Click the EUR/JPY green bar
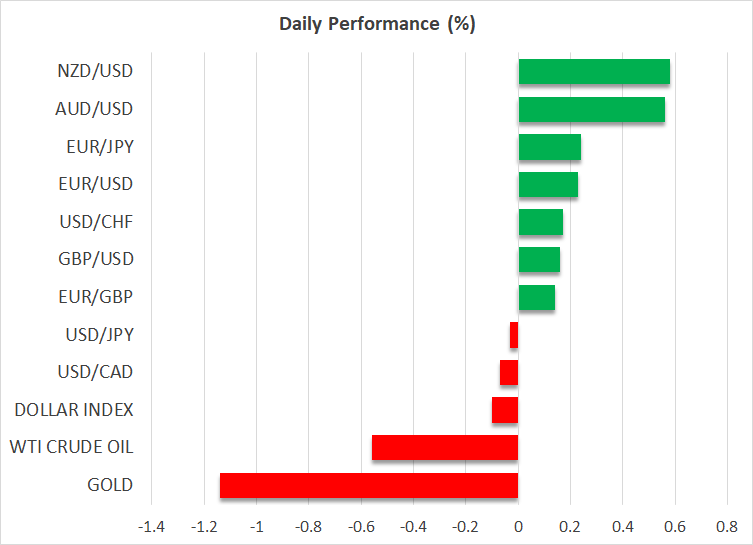The image size is (753, 545). (549, 147)
